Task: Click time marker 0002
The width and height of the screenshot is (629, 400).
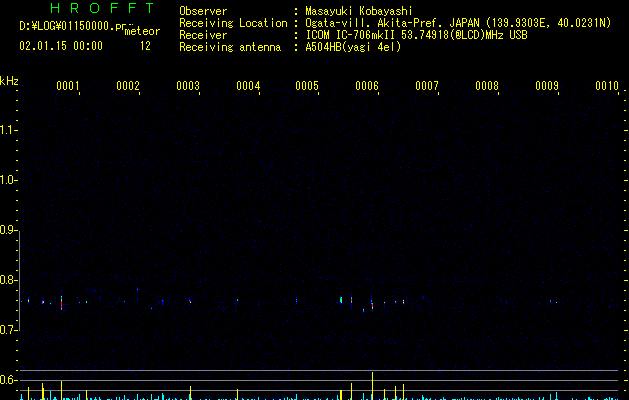Action: coord(128,86)
